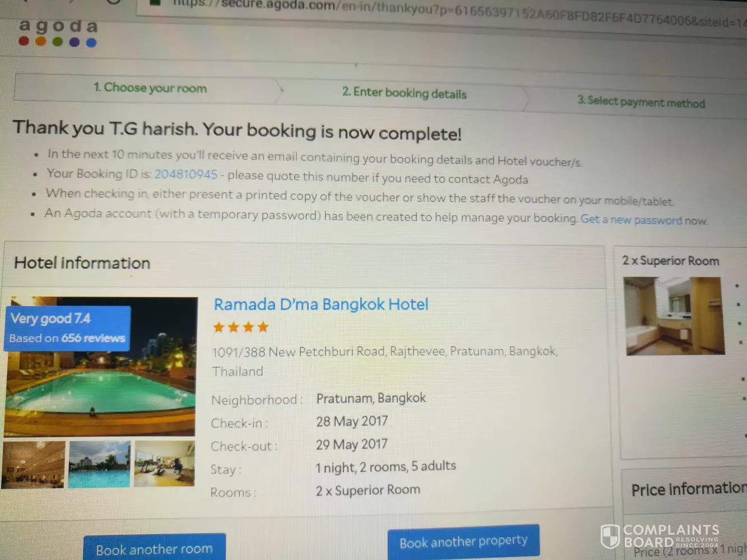747x560 pixels.
Task: Click the Complaints Board shield logo
Action: point(610,536)
